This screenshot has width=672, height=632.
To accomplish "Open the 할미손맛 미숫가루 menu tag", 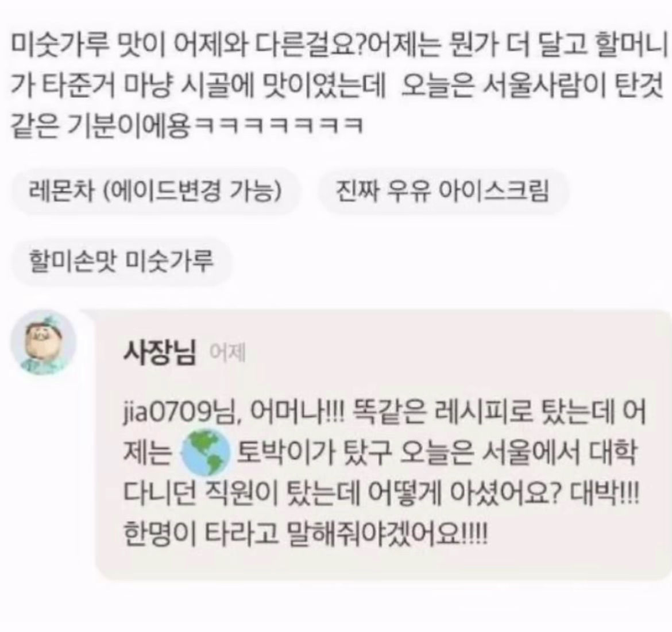I will (x=121, y=261).
